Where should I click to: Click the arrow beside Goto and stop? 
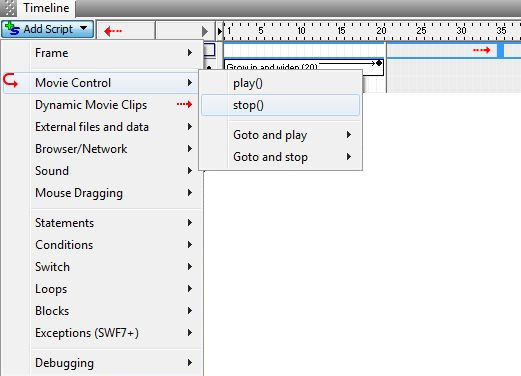[x=349, y=157]
